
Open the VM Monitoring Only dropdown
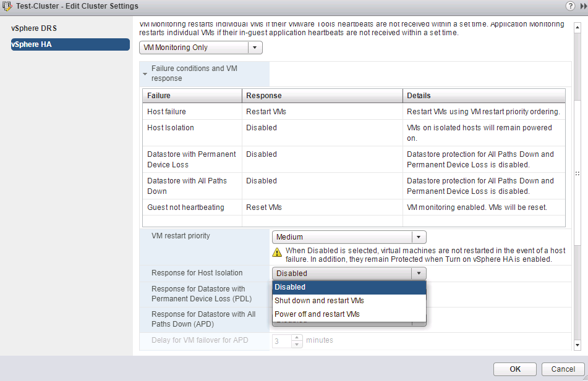point(200,48)
